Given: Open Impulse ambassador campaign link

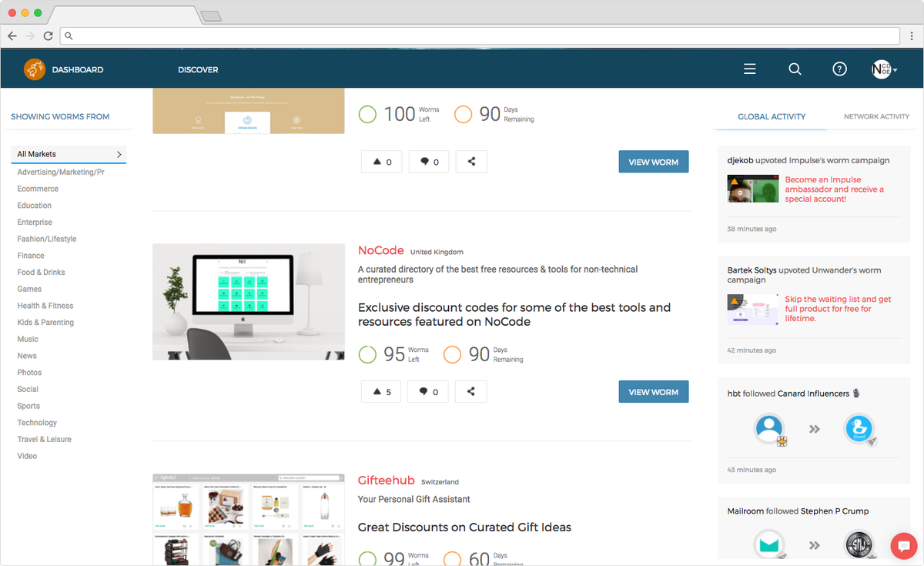Looking at the screenshot, I should pos(835,189).
